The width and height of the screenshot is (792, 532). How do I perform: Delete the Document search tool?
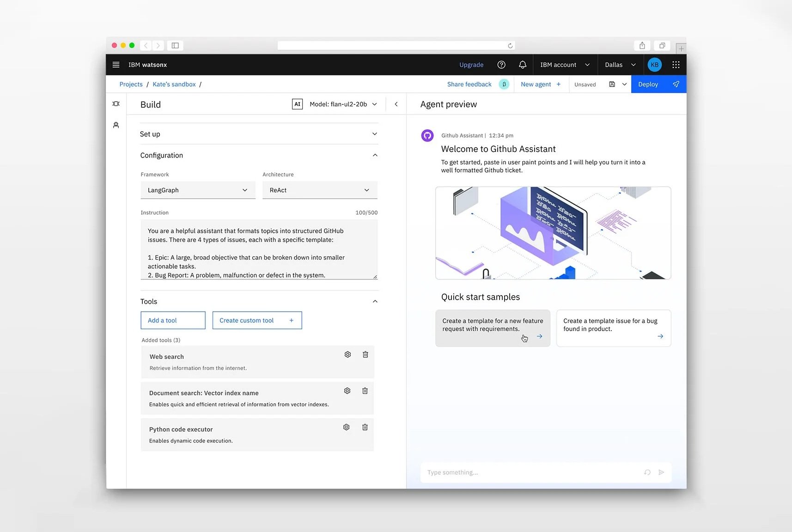[x=365, y=391]
